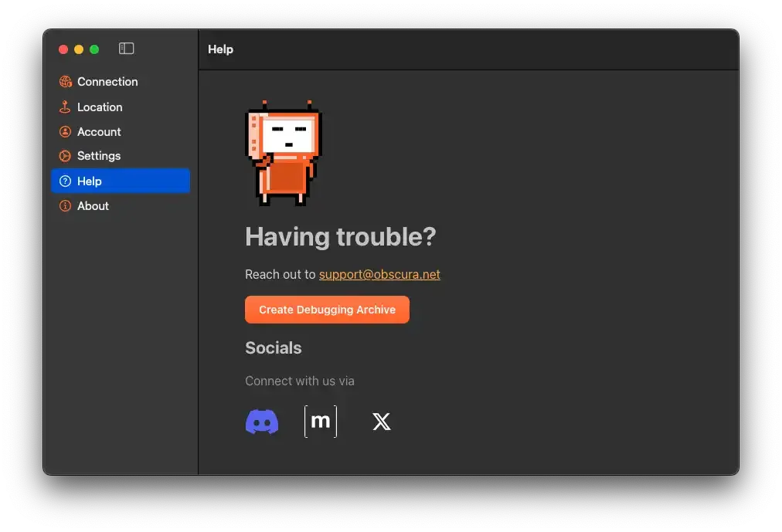Viewport: 782px width, 532px height.
Task: Click the Connection globe icon
Action: (x=66, y=82)
